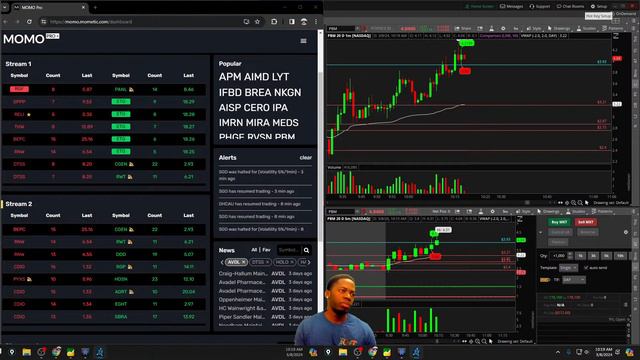Open File Explorer from taskbar
Image resolution: width=640 pixels, height=360 pixels.
click(x=27, y=352)
